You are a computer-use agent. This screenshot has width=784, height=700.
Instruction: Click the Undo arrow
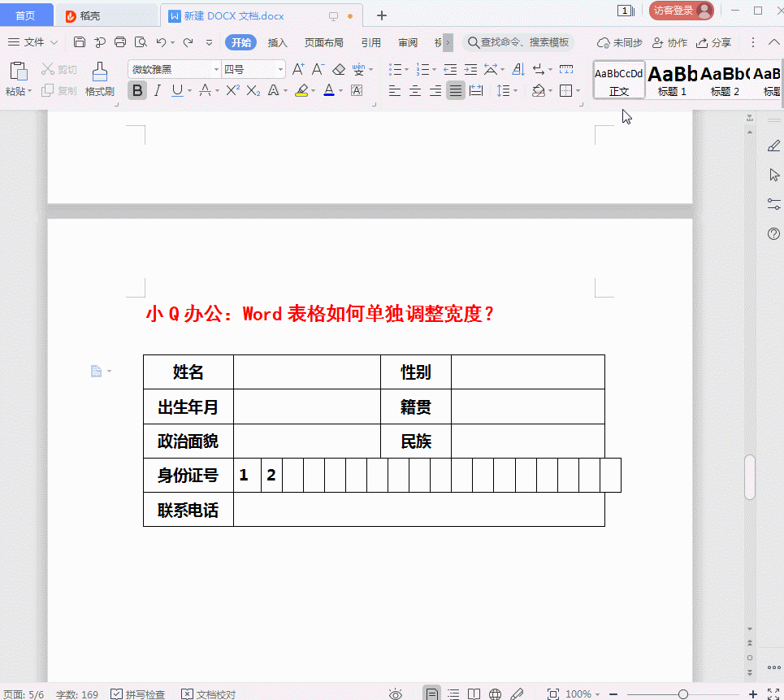pos(161,42)
